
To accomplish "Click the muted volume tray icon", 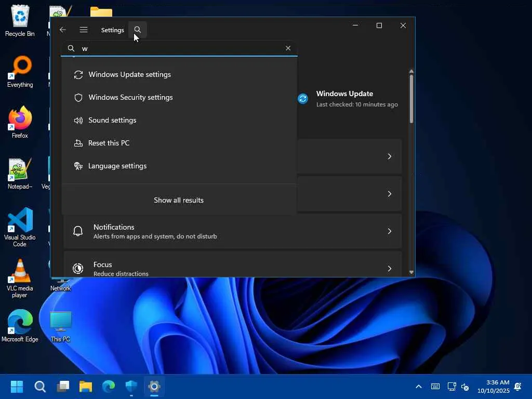I will (465, 387).
